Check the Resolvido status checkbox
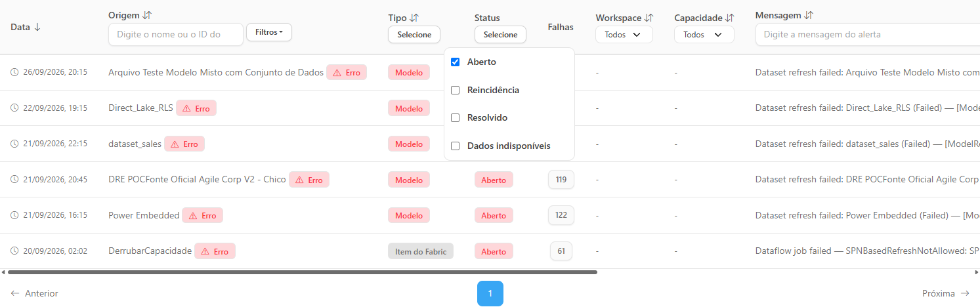980x307 pixels. 456,118
